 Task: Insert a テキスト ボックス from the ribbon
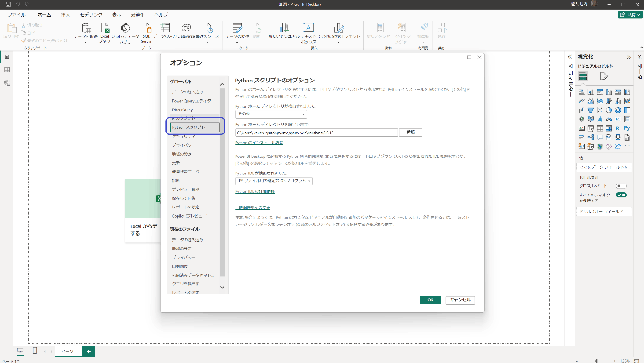[308, 33]
